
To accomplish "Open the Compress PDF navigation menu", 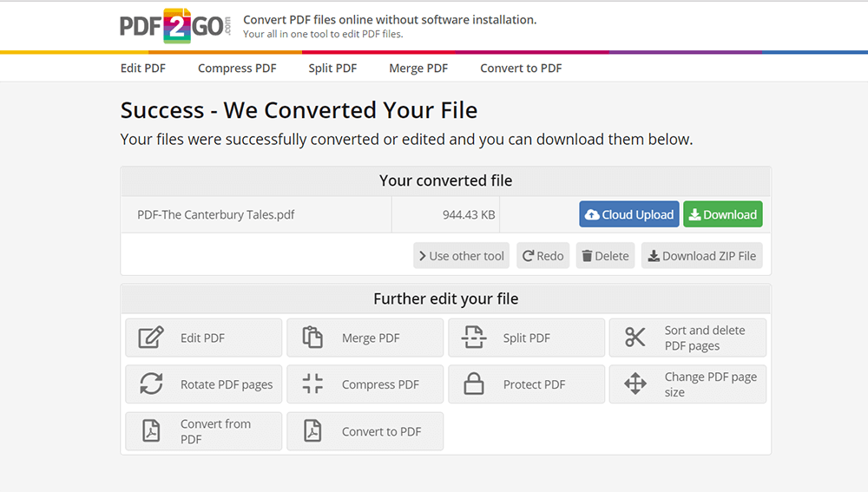I will (237, 68).
